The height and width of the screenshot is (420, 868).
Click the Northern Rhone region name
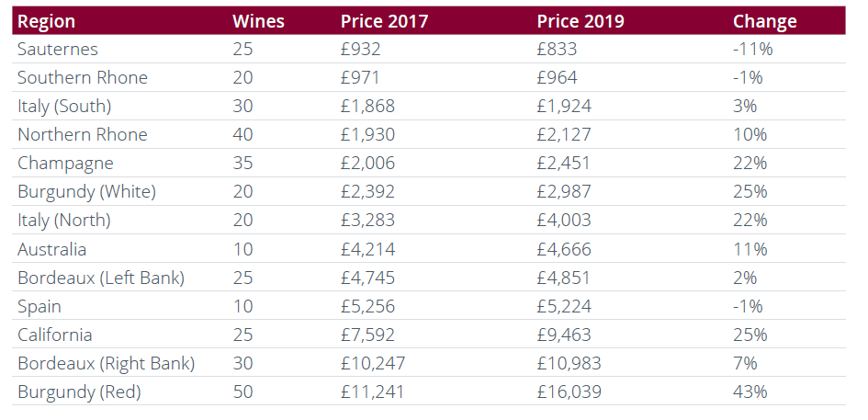83,135
